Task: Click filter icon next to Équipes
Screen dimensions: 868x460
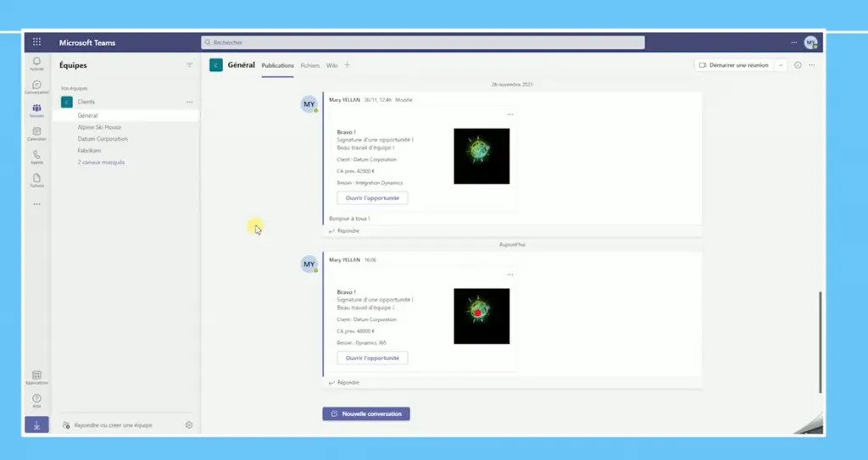Action: [x=189, y=64]
